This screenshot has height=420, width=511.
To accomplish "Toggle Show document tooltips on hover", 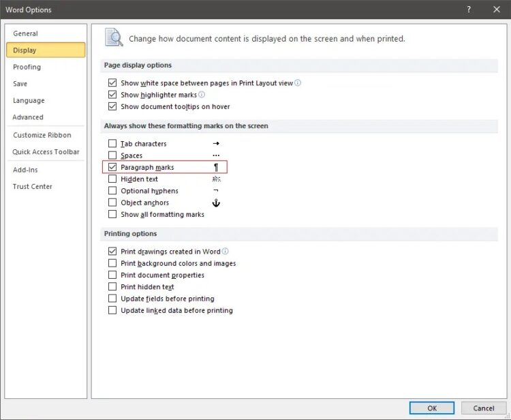I will pos(112,106).
